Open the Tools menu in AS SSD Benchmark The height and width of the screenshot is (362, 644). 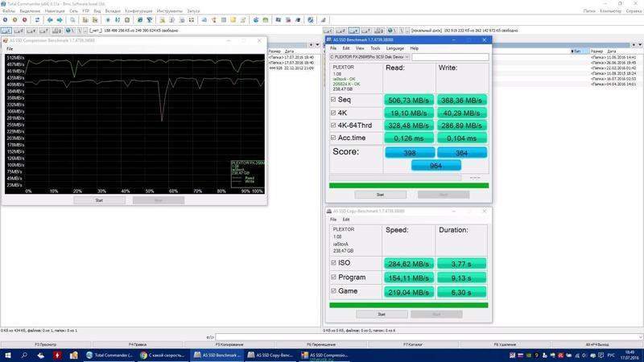375,48
